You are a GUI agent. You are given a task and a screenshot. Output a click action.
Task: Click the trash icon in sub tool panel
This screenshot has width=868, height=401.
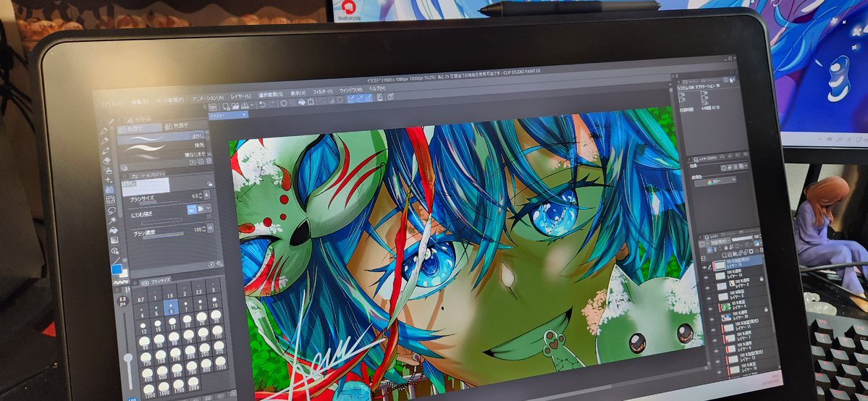click(x=208, y=161)
